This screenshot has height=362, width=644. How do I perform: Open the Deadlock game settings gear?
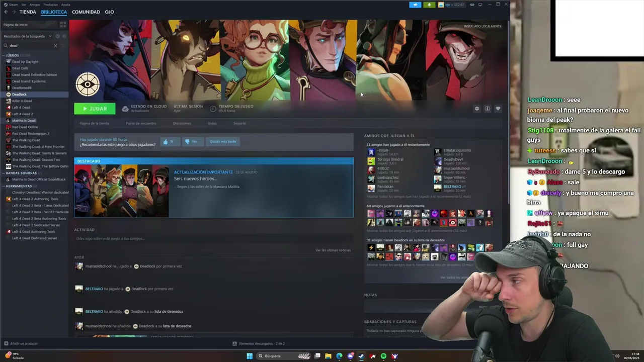click(477, 109)
